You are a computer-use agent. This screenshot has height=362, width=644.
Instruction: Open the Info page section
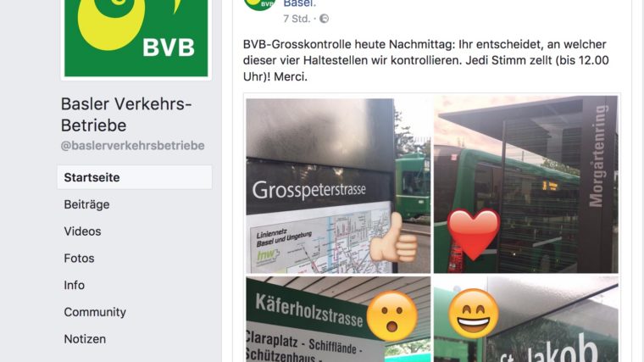pyautogui.click(x=75, y=285)
